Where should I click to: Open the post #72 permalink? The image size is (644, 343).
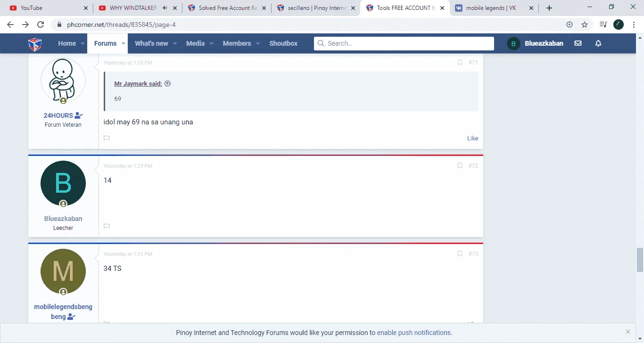pyautogui.click(x=473, y=165)
